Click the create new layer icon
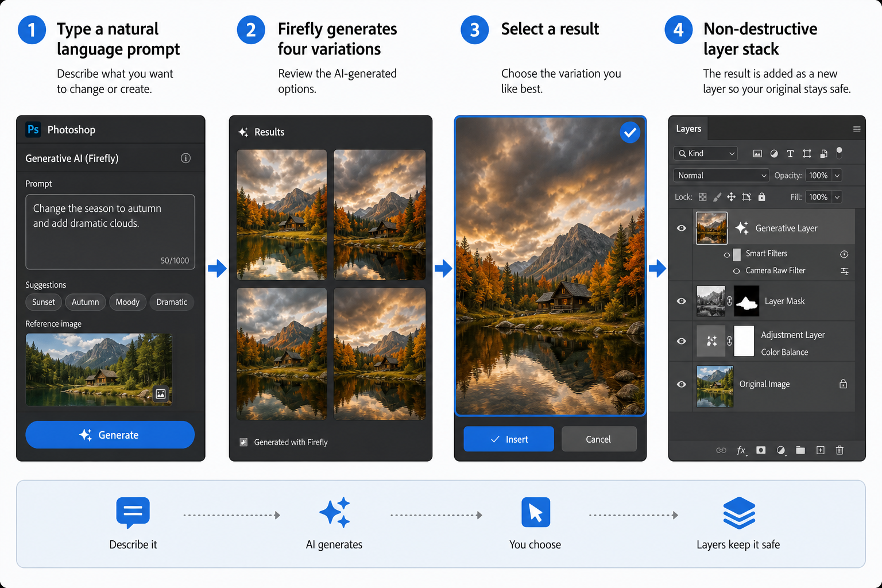The height and width of the screenshot is (588, 882). tap(821, 450)
